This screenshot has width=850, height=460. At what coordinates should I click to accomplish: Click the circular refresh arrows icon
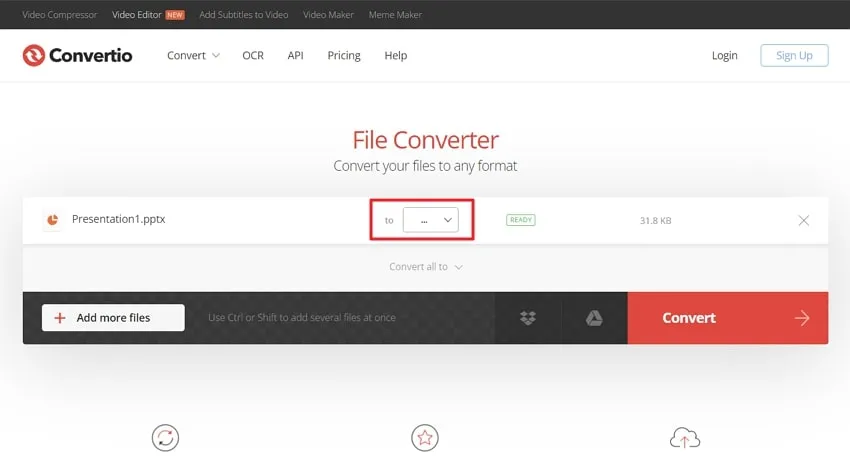165,438
